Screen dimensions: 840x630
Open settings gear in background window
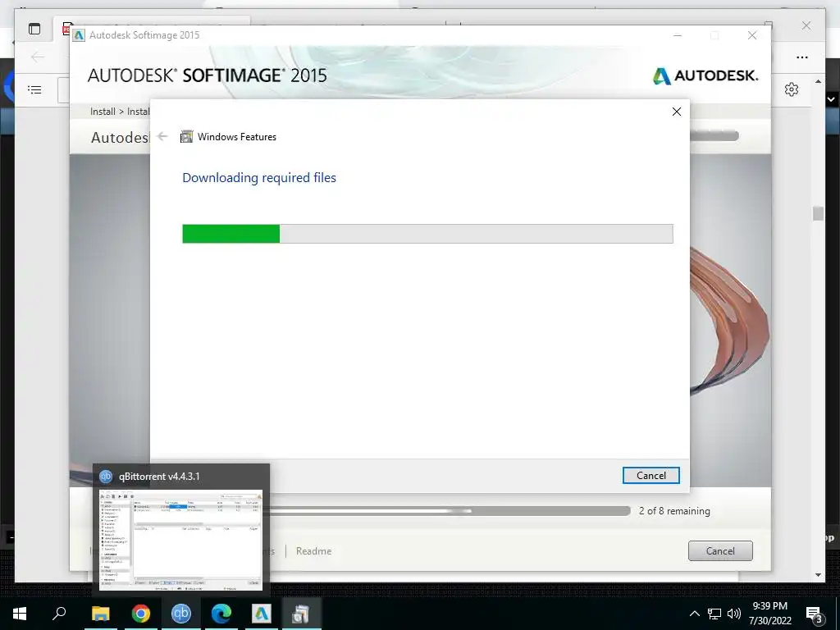[792, 89]
